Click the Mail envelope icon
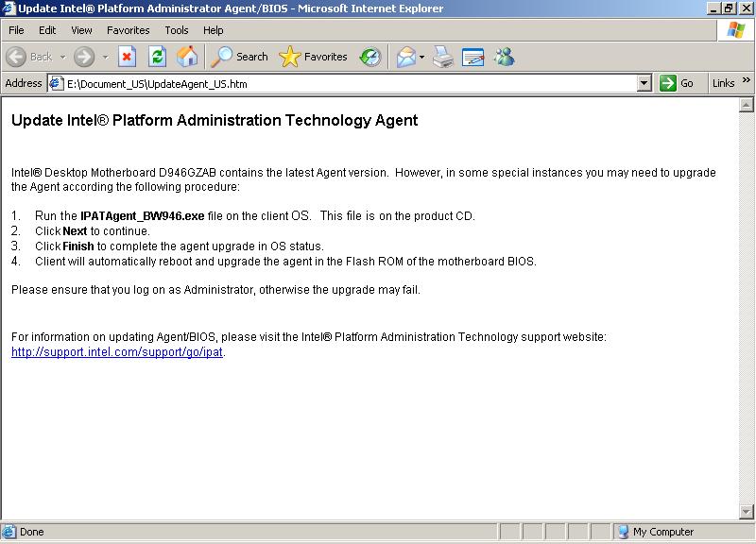Image resolution: width=756 pixels, height=544 pixels. [405, 57]
